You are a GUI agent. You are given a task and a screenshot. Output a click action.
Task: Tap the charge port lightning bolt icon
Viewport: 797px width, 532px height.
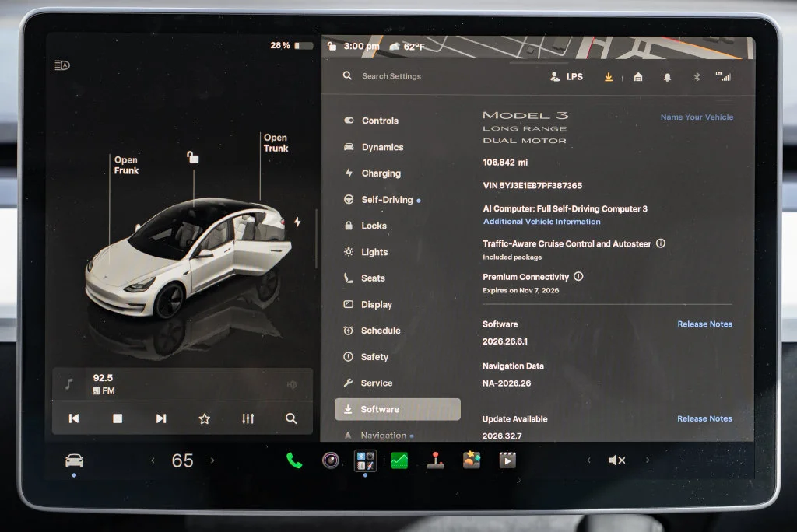click(x=297, y=222)
